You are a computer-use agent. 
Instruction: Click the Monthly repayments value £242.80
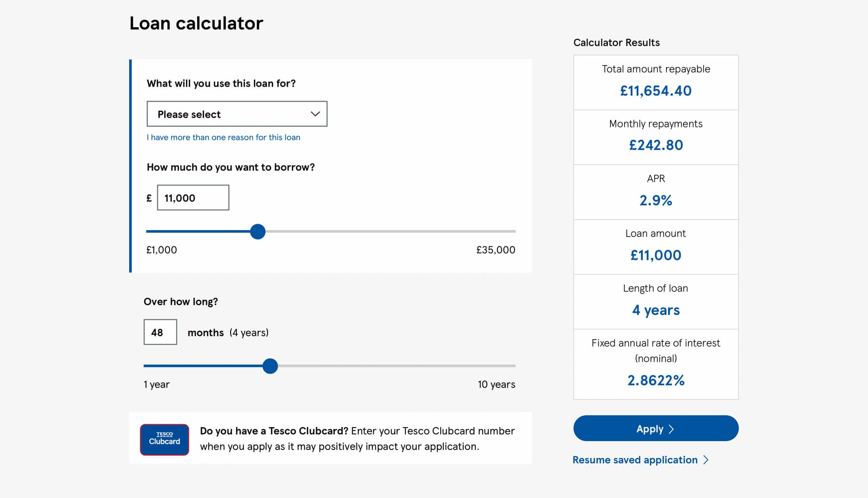coord(656,145)
